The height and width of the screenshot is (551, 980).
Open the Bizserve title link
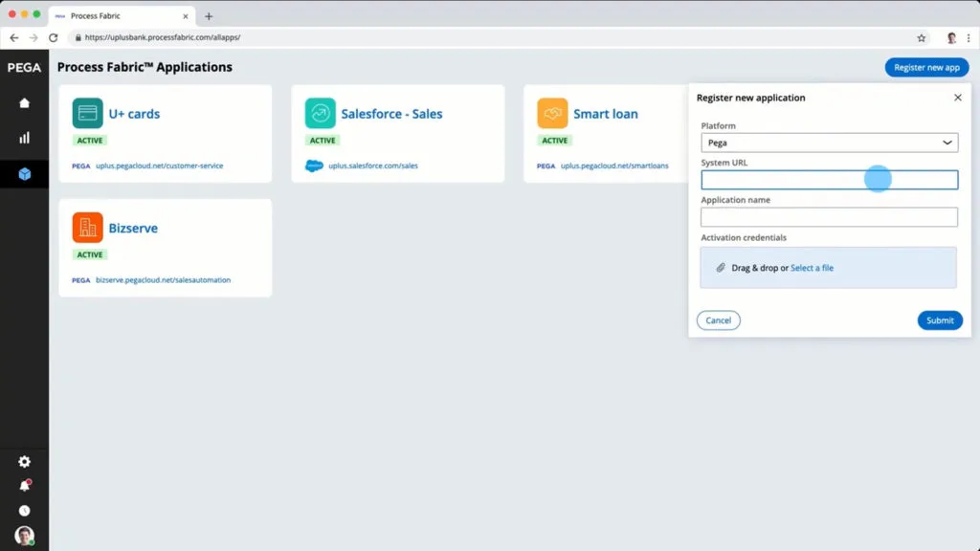coord(133,228)
